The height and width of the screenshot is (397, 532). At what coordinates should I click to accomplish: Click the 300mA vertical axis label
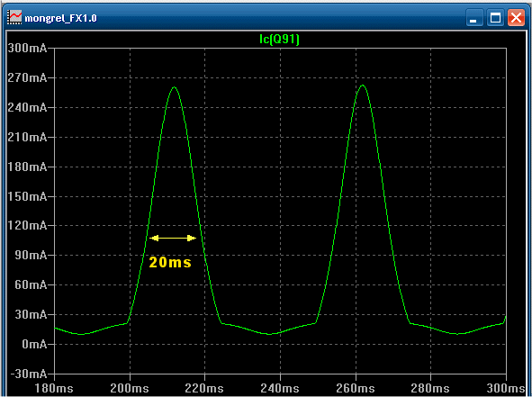point(27,48)
